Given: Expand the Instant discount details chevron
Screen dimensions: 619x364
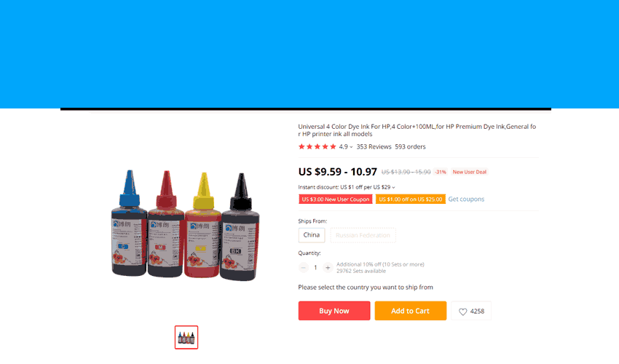Looking at the screenshot, I should [393, 188].
